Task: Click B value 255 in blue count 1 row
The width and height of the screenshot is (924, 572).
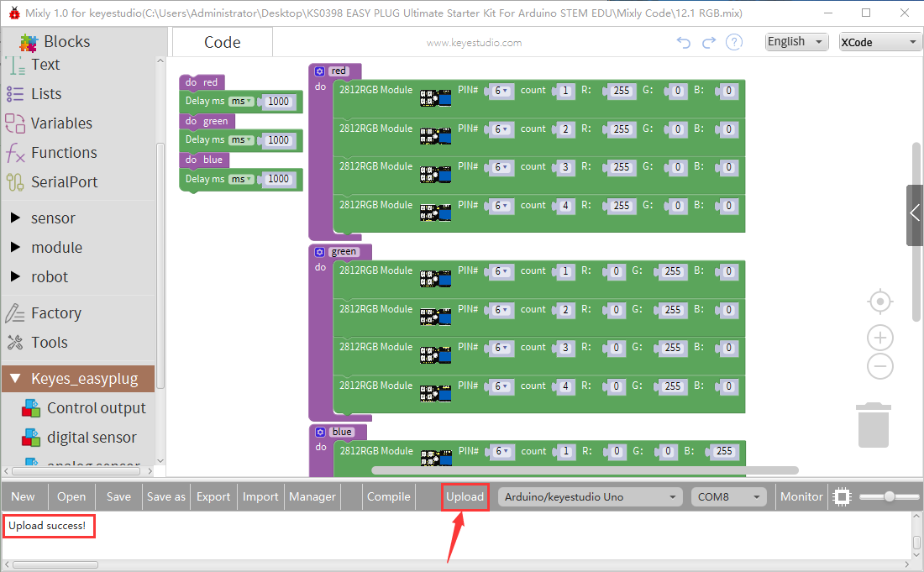Action: click(x=723, y=451)
